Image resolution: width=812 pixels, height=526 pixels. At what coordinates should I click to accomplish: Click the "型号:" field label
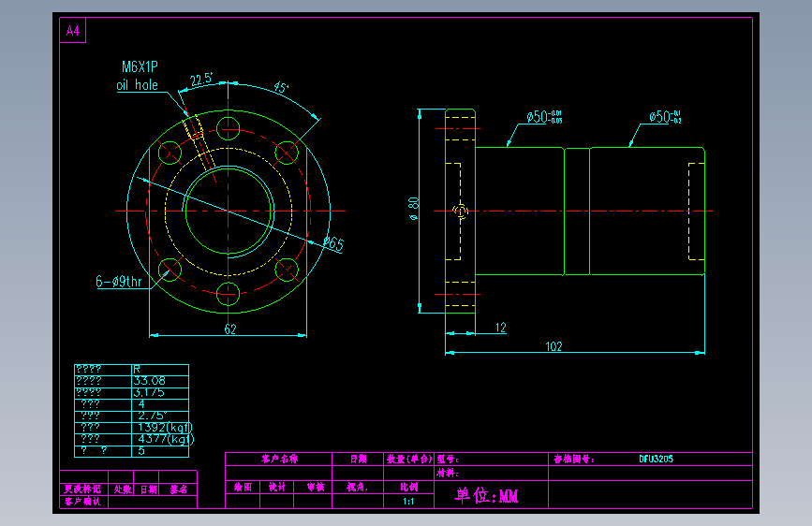coord(448,459)
